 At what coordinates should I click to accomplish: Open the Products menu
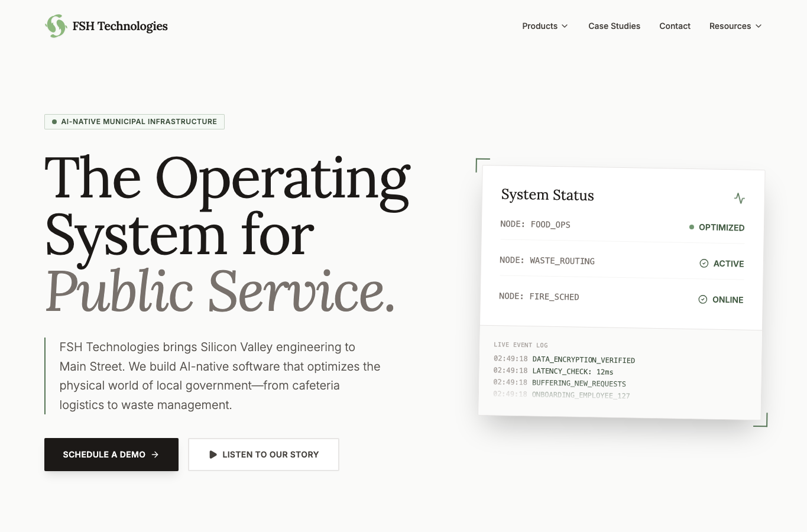[545, 26]
